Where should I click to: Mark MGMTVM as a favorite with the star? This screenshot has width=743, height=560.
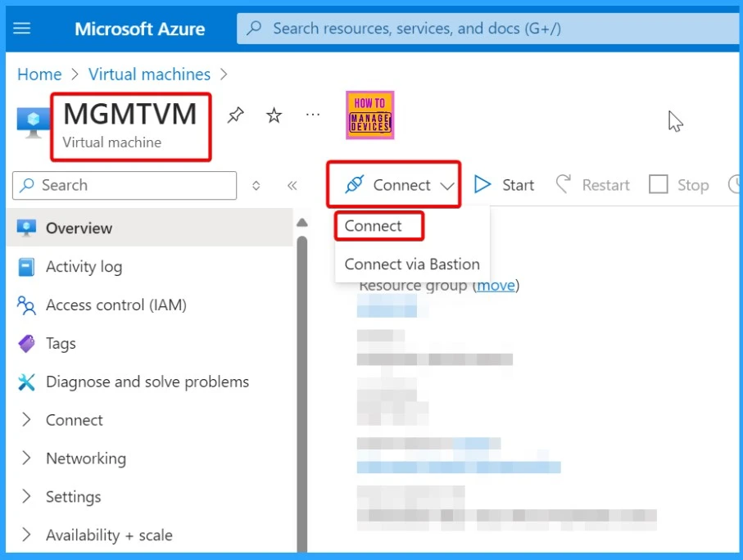(x=274, y=115)
